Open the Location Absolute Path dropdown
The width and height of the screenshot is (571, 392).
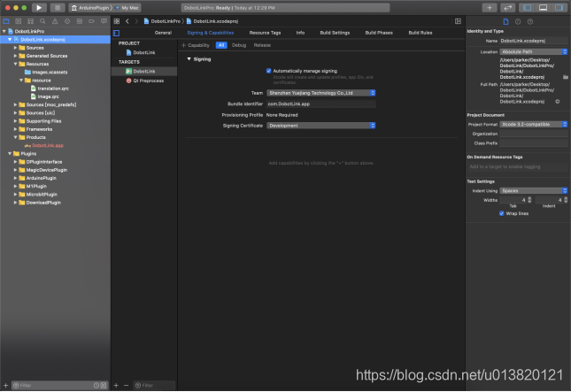tap(534, 51)
